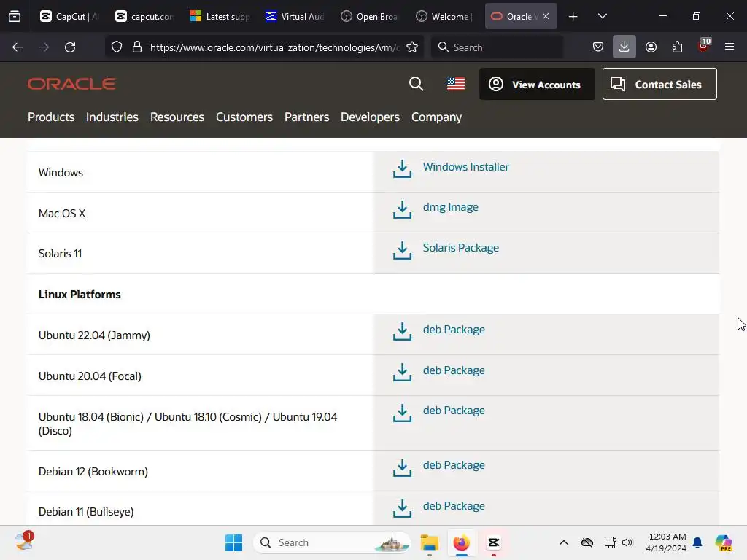Click the Save to Pocket icon
747x560 pixels.
(x=598, y=47)
